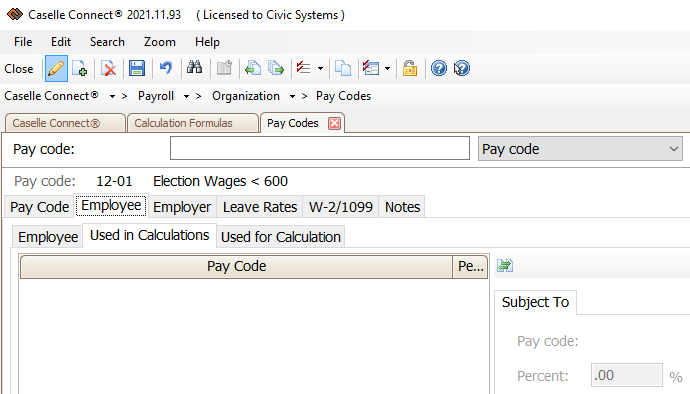Click the blue undo arrow icon
690x394 pixels.
pos(166,68)
